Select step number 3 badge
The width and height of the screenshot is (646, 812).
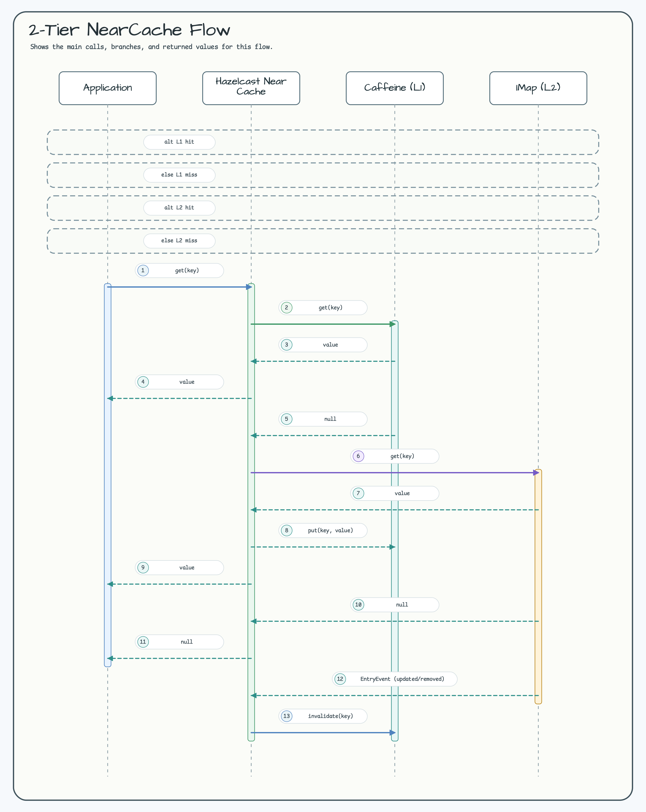[x=286, y=345]
